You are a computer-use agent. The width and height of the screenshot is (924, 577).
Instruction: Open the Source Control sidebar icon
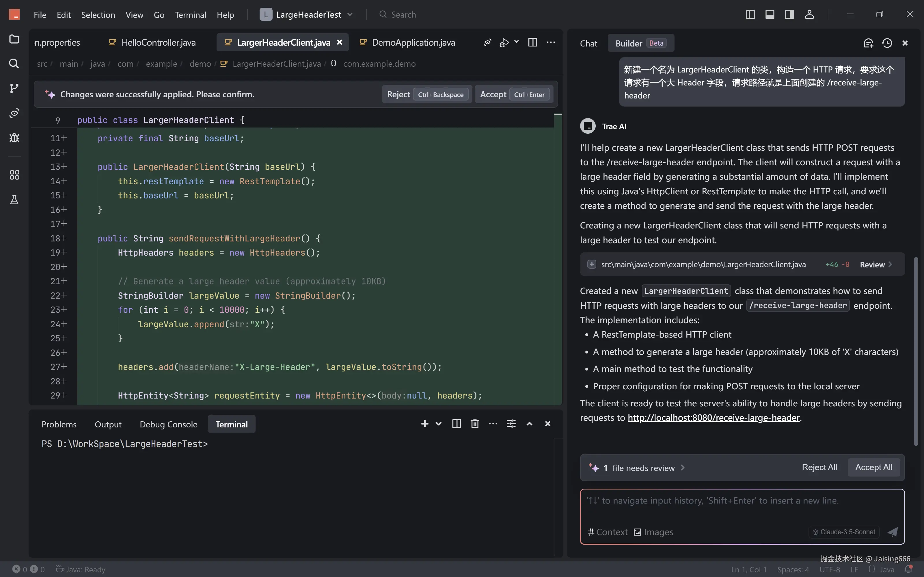point(14,88)
